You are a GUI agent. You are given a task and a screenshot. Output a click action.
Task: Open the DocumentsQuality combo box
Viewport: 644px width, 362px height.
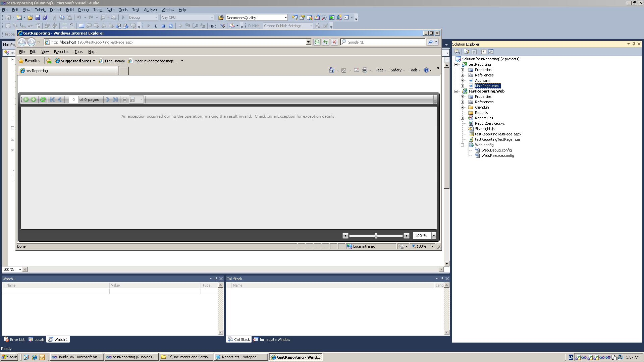(285, 17)
